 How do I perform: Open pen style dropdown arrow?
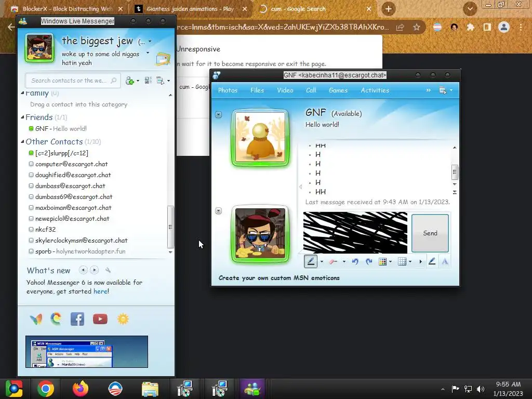pyautogui.click(x=322, y=262)
